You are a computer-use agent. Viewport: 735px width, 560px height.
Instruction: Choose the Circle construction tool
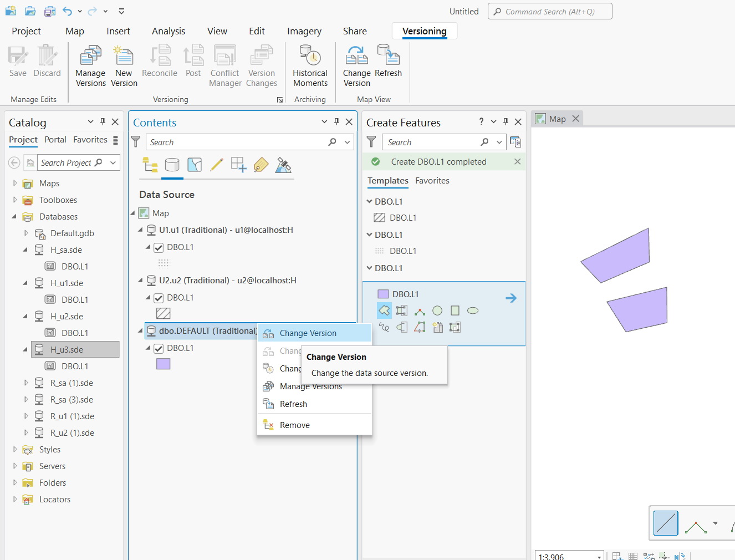[437, 310]
